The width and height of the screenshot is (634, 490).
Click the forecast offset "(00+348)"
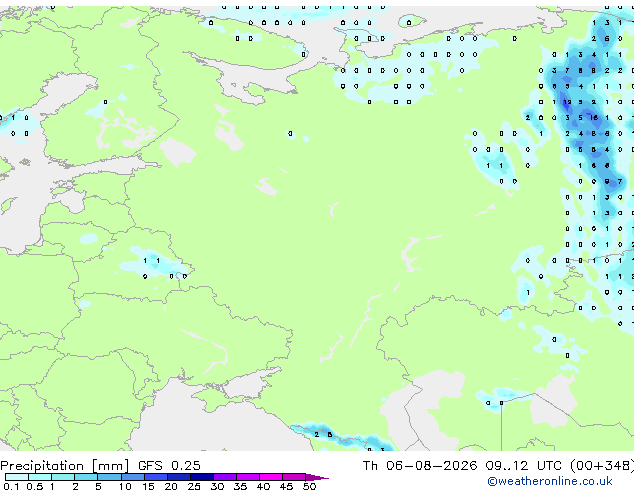(602, 466)
